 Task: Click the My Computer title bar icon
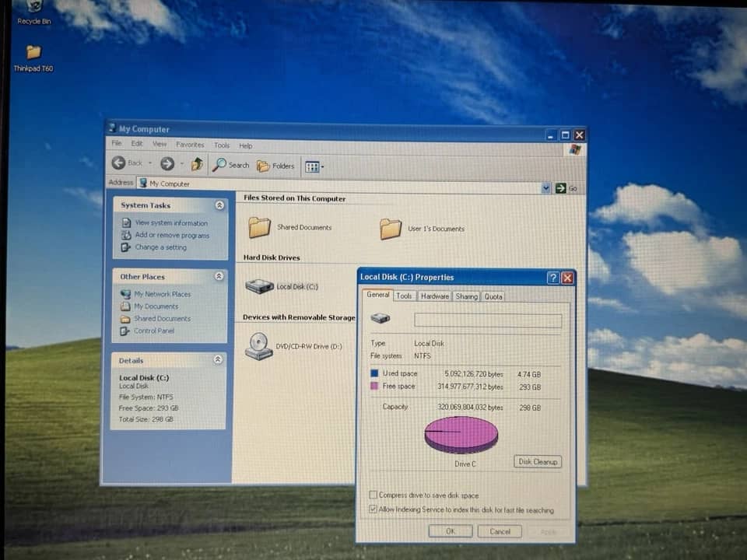112,128
